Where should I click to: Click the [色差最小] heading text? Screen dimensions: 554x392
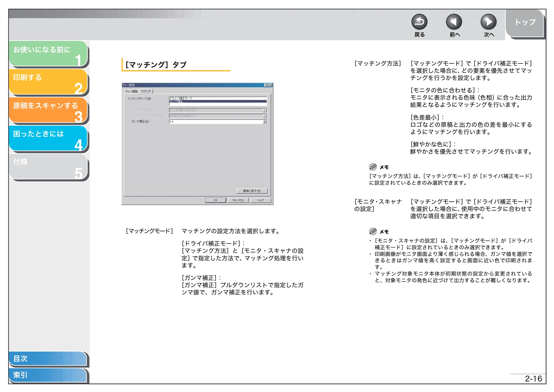click(x=427, y=117)
